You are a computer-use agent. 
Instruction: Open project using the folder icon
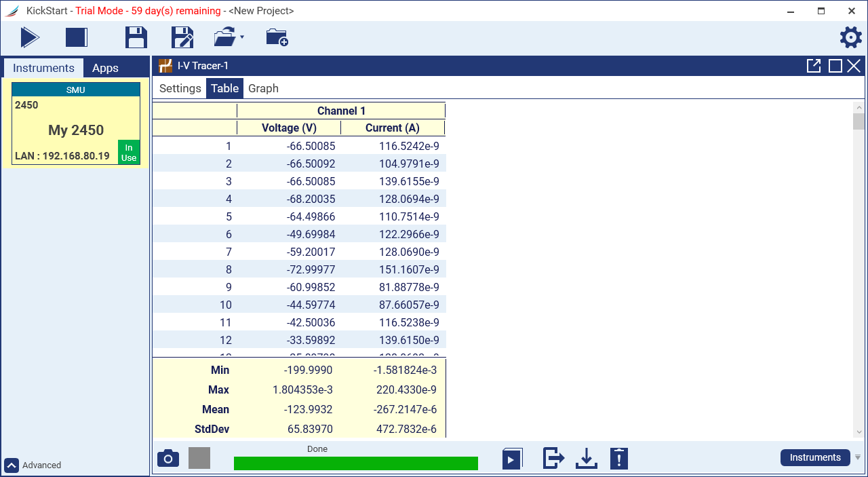[224, 37]
